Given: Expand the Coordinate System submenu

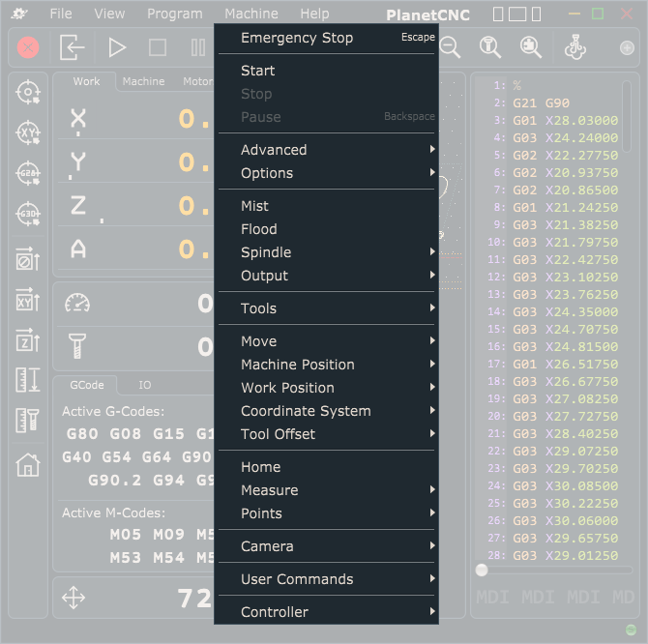Looking at the screenshot, I should pyautogui.click(x=306, y=411).
